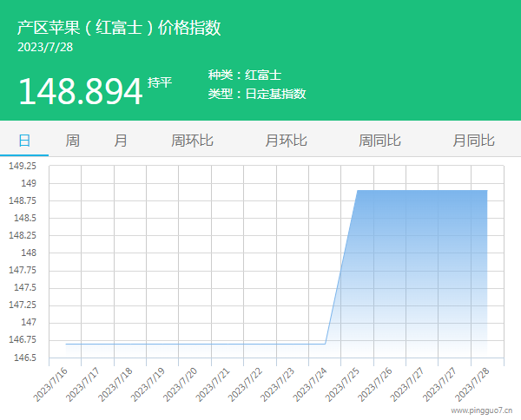521x420 pixels.
Task: Select the 月环比 tab
Action: click(x=286, y=141)
